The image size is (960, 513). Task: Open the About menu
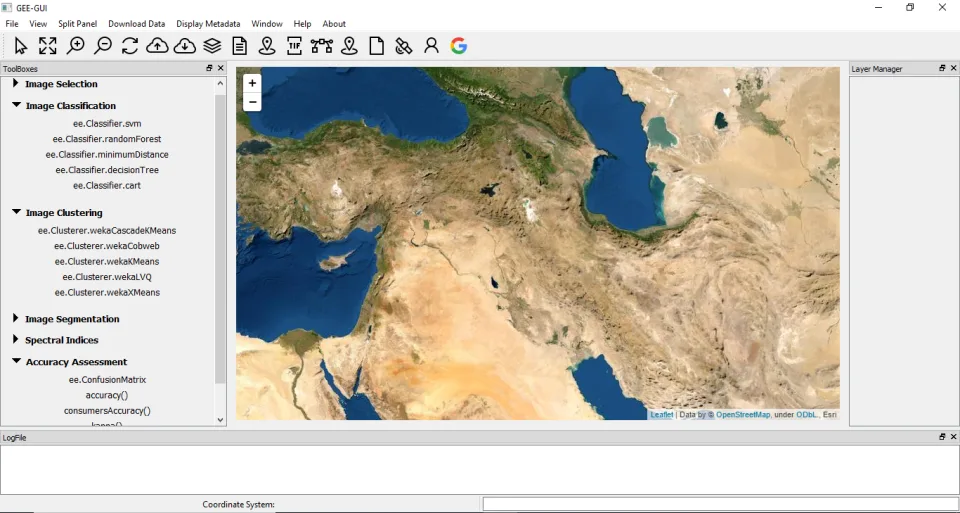point(334,24)
